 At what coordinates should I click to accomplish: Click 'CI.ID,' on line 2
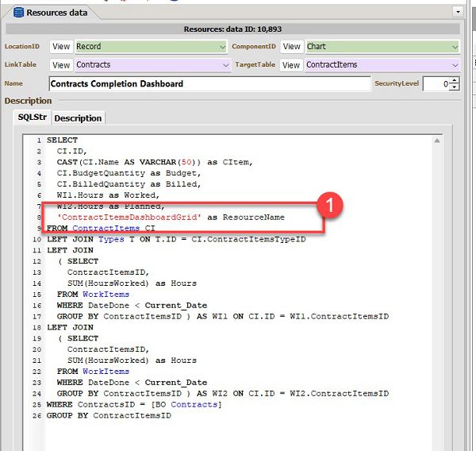(71, 151)
